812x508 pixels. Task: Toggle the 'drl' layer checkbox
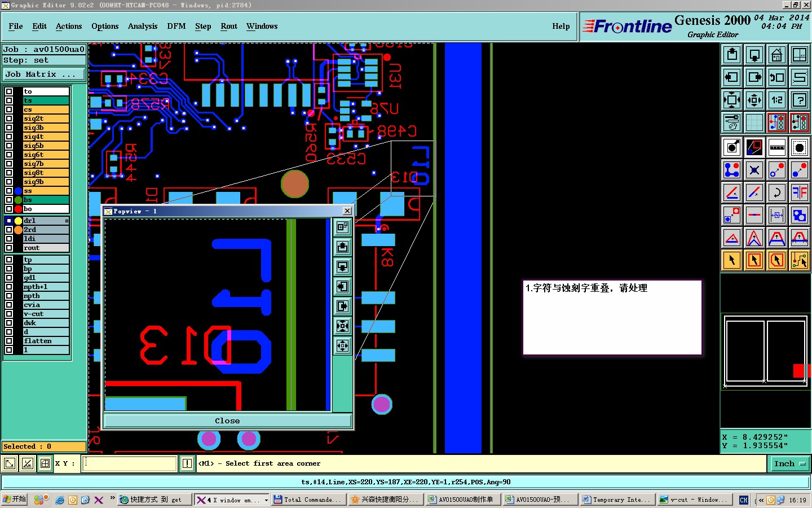pos(9,221)
